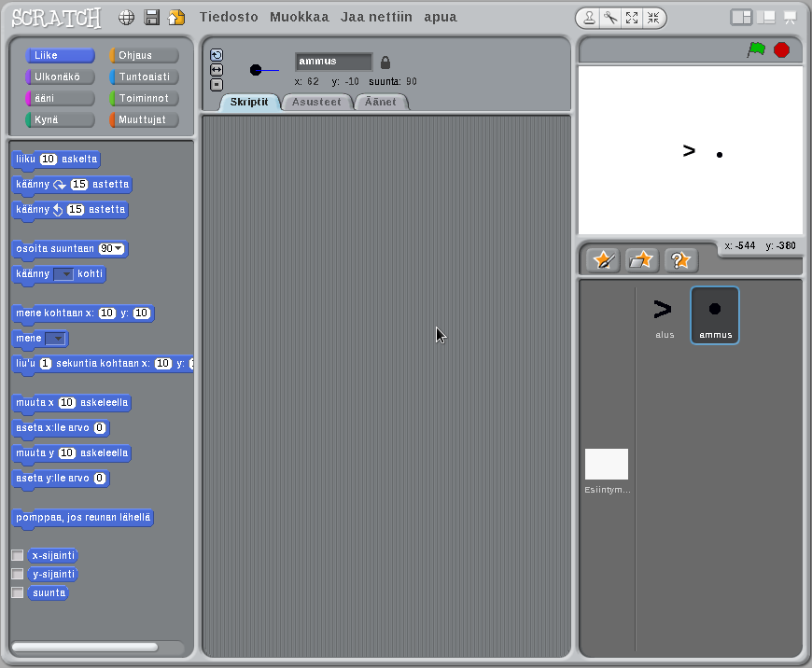Click the lock icon beside sprite name
The width and height of the screenshot is (812, 668).
385,63
